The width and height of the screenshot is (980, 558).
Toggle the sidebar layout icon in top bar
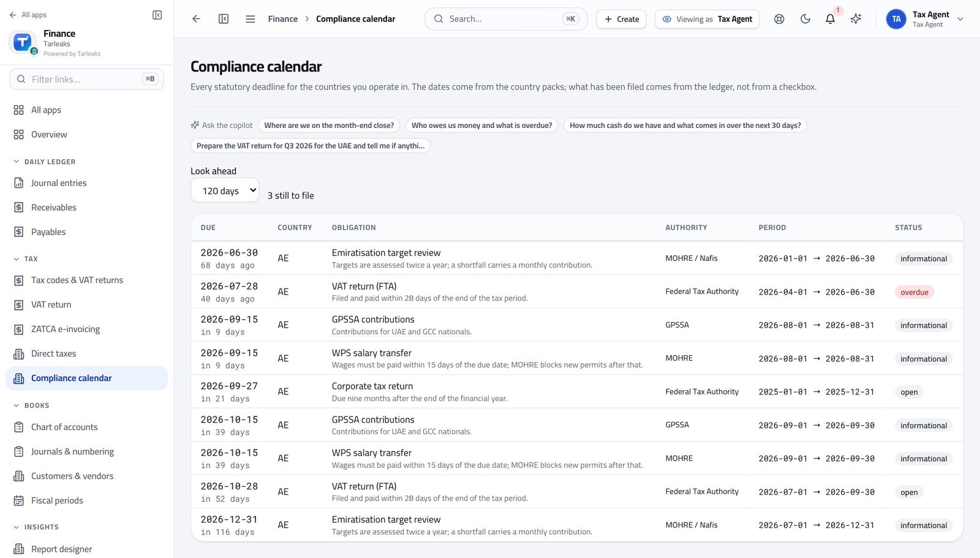(224, 19)
